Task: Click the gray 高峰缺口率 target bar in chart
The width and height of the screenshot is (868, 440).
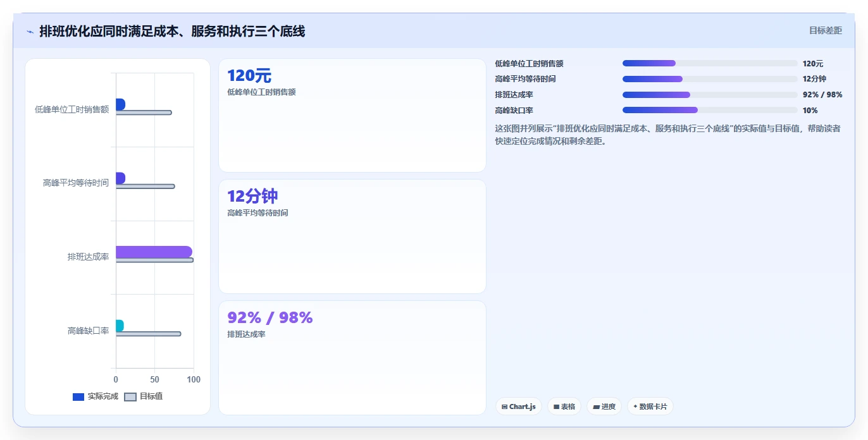Action: pos(148,334)
